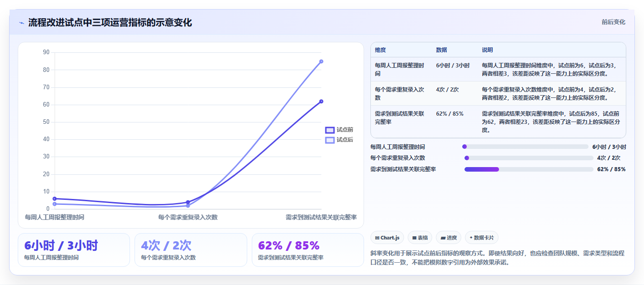Screen dimensions: 644x285
Task: Click the icon inside 表格 tag
Action: click(x=414, y=238)
